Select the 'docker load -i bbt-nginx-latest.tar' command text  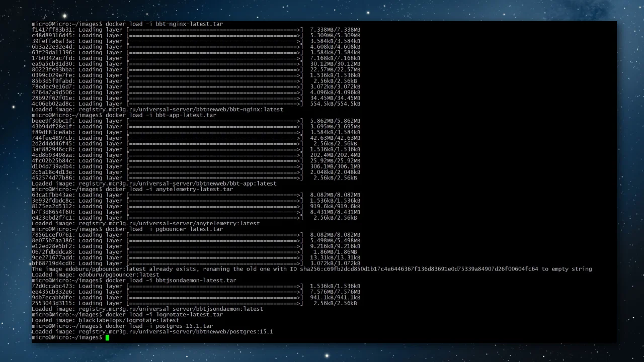pyautogui.click(x=164, y=24)
